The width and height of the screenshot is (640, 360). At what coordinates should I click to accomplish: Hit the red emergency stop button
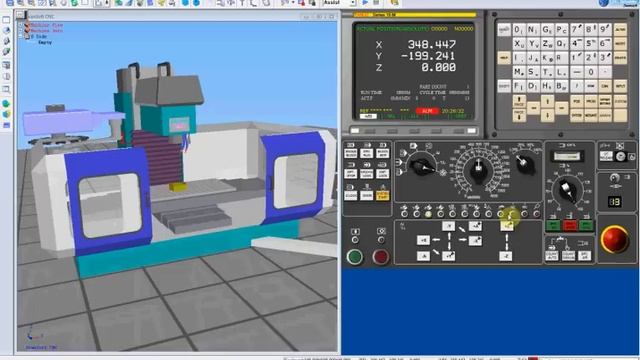coord(615,240)
